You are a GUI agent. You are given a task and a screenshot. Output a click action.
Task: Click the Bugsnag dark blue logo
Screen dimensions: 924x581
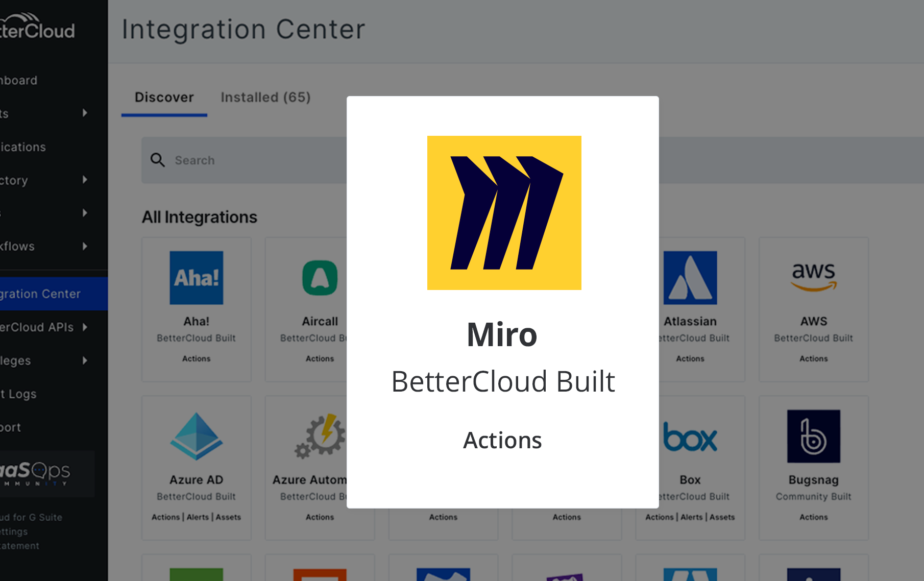[x=814, y=437]
